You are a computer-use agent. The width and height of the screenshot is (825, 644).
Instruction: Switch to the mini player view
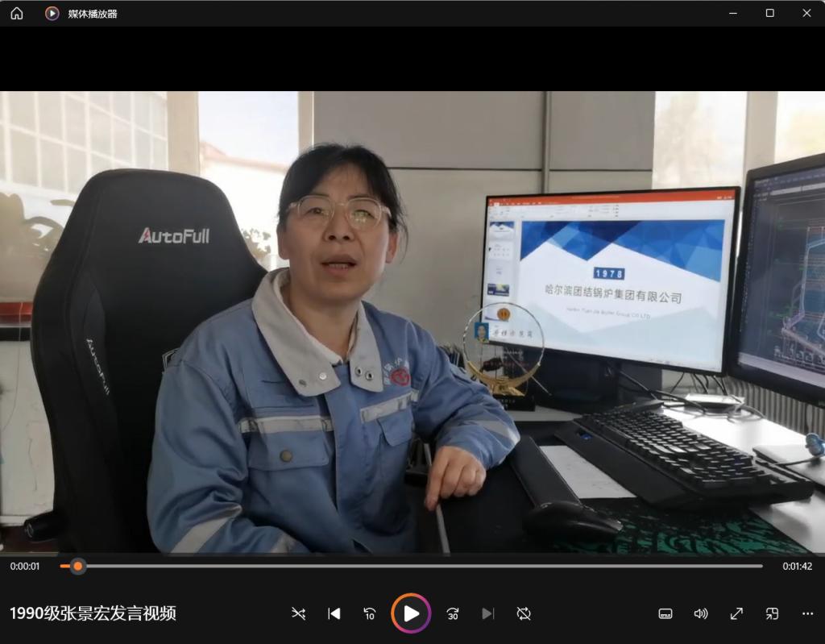pos(772,613)
